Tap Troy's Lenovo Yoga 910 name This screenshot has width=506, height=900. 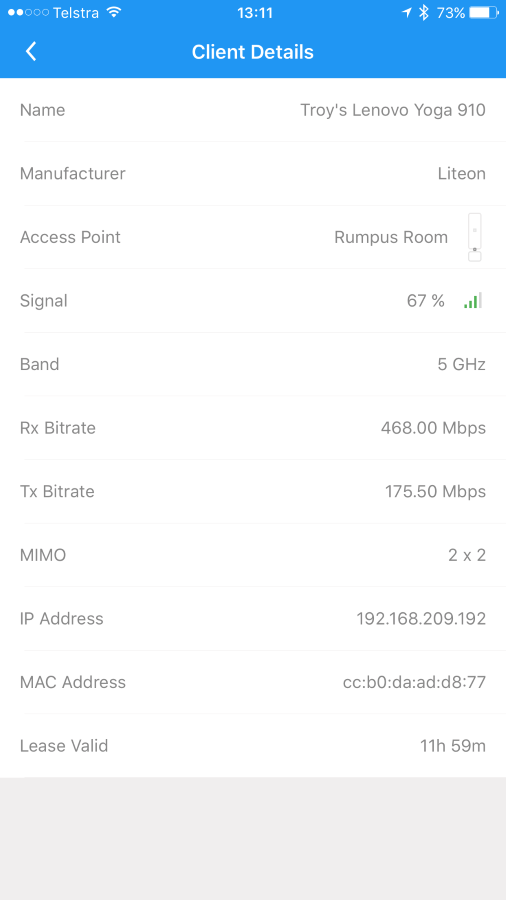[393, 110]
